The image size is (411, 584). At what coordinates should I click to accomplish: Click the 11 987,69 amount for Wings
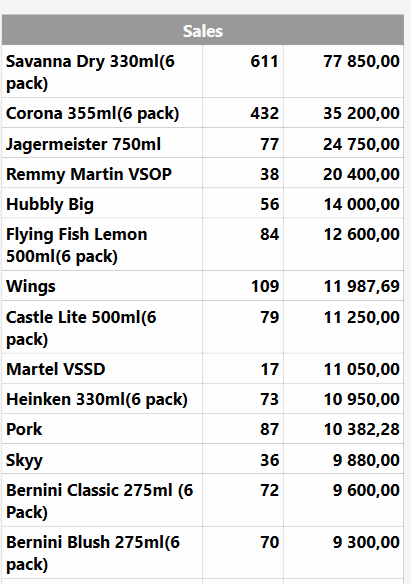[361, 286]
